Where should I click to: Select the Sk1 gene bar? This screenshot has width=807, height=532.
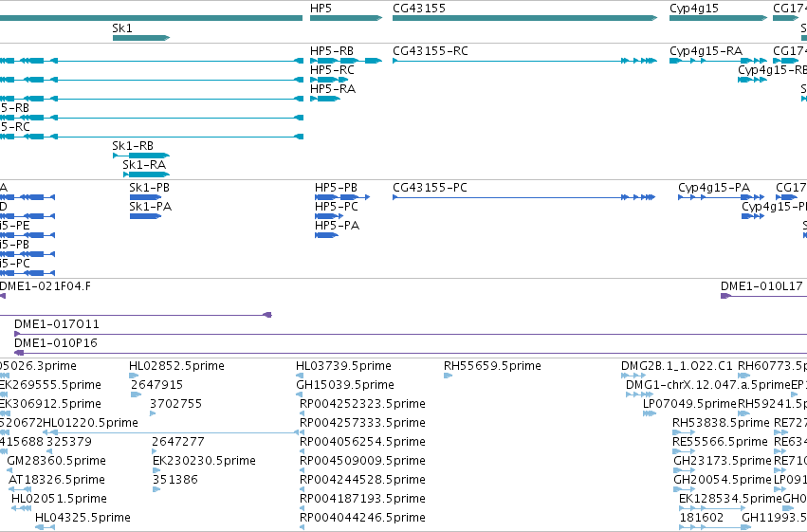tap(141, 38)
